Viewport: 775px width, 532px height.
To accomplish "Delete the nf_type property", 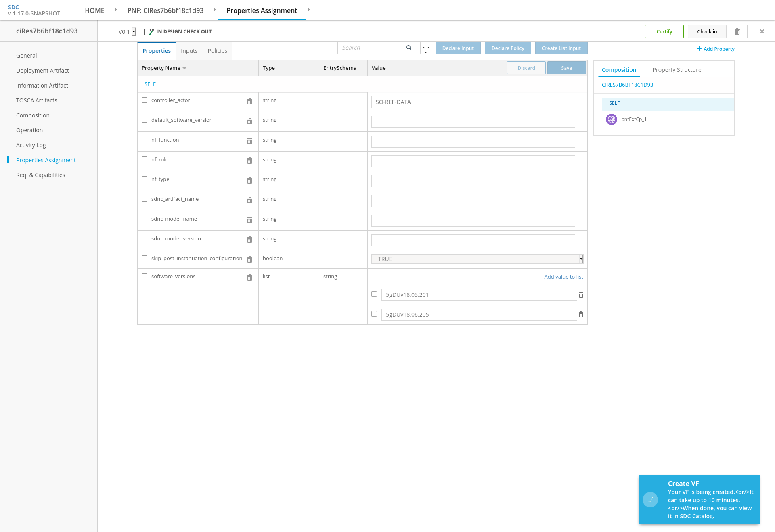I will pos(249,180).
